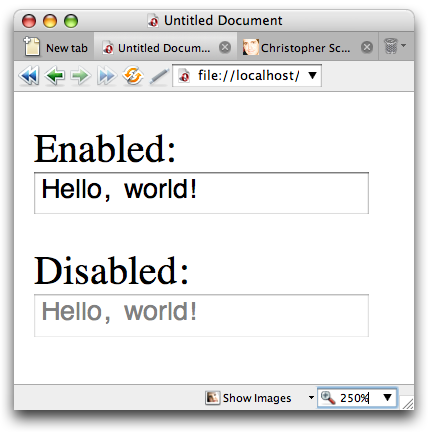Click the "Enabled:" label text
Image resolution: width=438 pixels, height=432 pixels.
(105, 149)
